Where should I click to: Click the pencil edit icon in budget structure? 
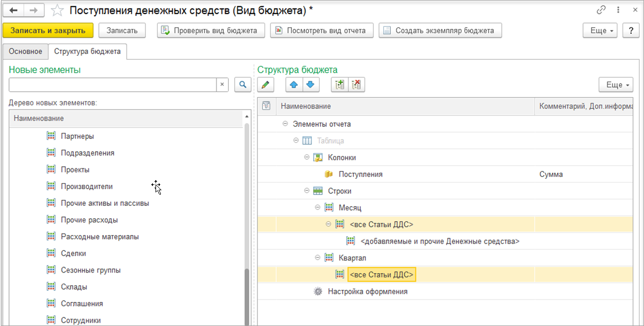265,84
